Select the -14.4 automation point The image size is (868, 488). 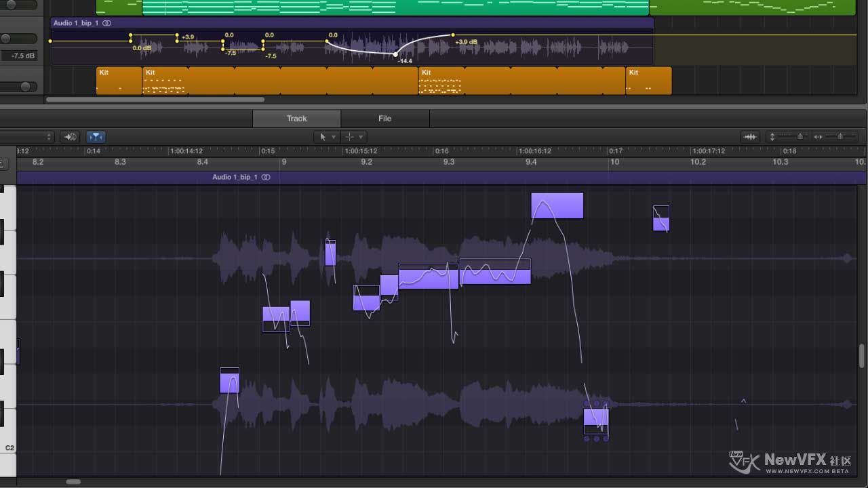tap(396, 54)
